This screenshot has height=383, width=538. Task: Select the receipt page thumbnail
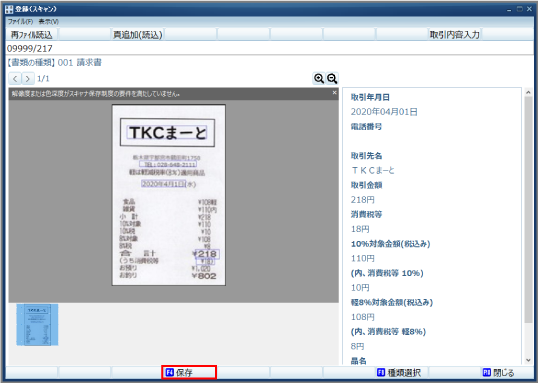pyautogui.click(x=37, y=324)
